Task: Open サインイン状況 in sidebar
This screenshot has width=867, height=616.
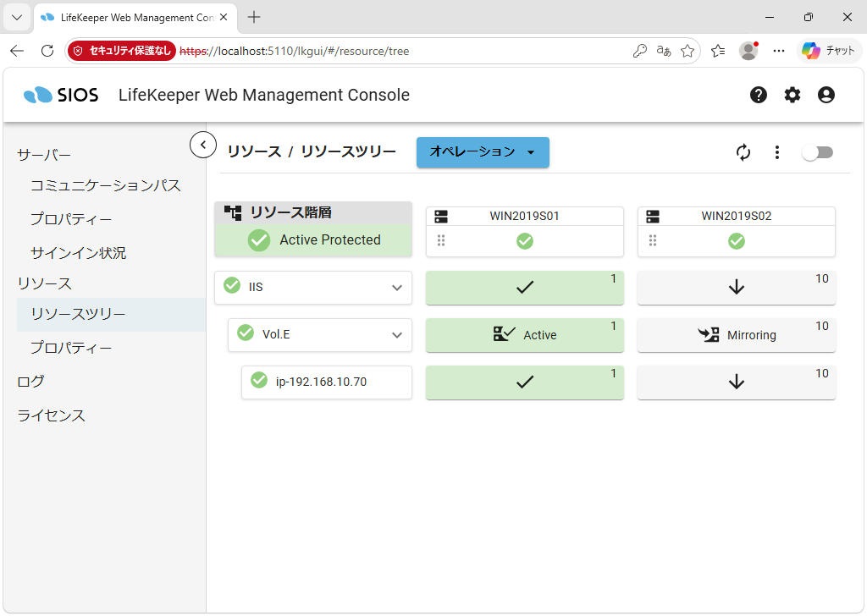Action: tap(79, 253)
